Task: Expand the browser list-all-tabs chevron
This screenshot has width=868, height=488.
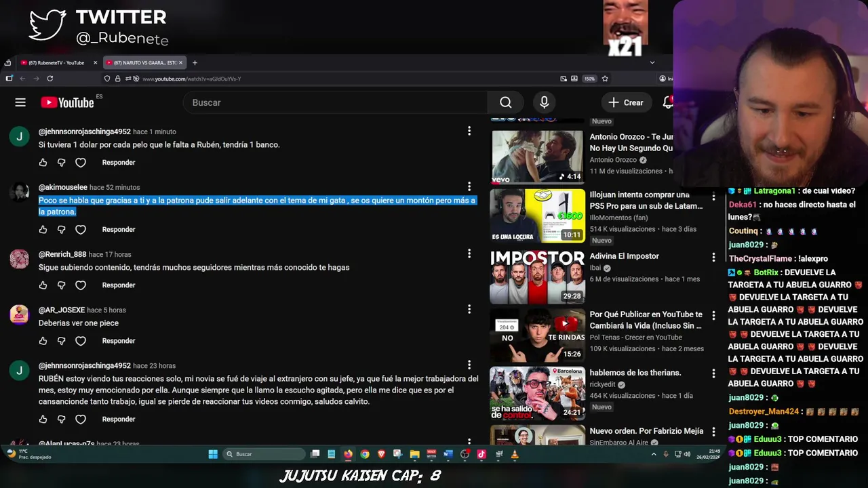Action: click(652, 62)
